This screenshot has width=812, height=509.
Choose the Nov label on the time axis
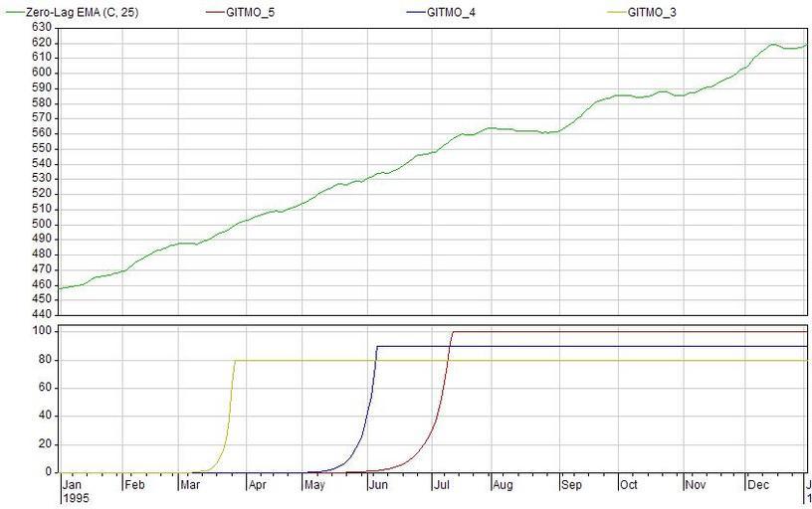[x=696, y=485]
